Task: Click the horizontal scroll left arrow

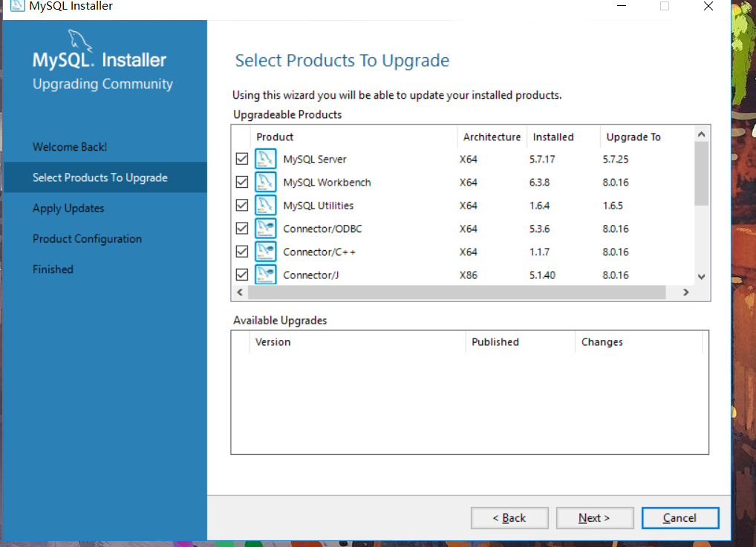Action: point(240,292)
